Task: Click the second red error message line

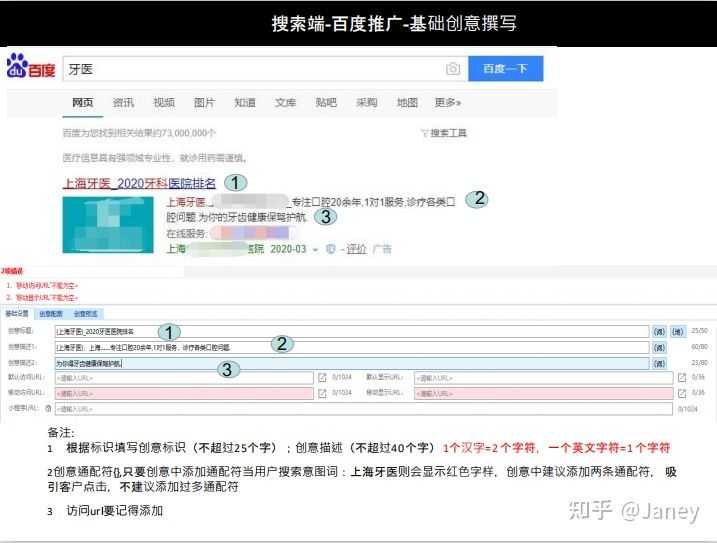Action: tap(42, 298)
